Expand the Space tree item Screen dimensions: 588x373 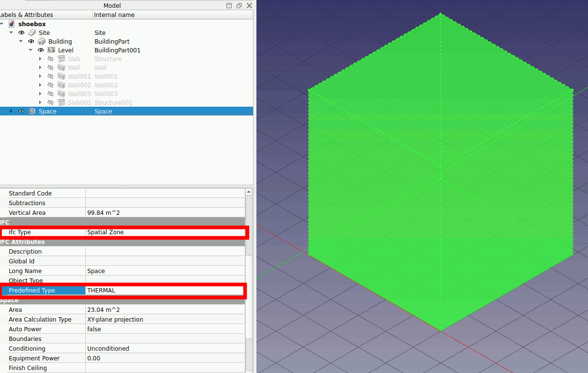[11, 111]
